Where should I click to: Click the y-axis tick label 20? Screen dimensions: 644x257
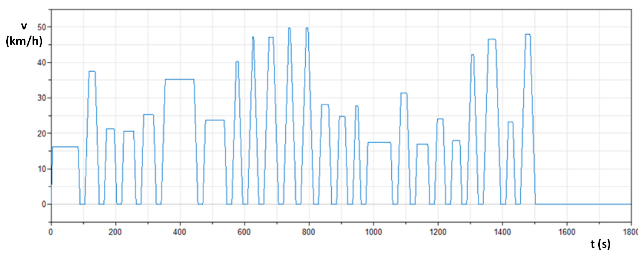coord(42,133)
